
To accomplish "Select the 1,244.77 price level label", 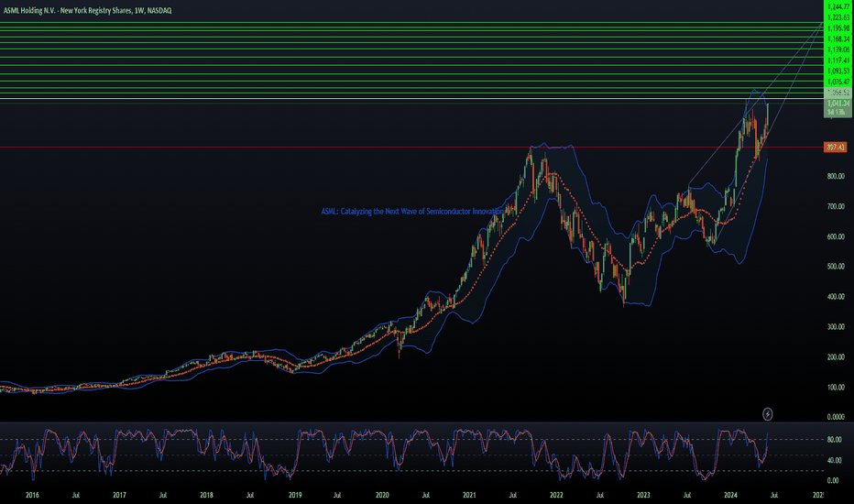I will coord(838,6).
